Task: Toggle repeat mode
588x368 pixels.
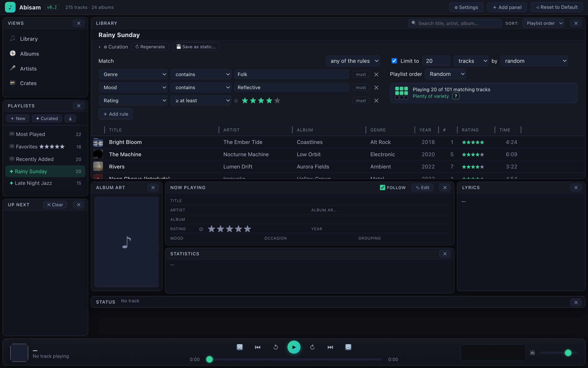Action: pyautogui.click(x=348, y=347)
